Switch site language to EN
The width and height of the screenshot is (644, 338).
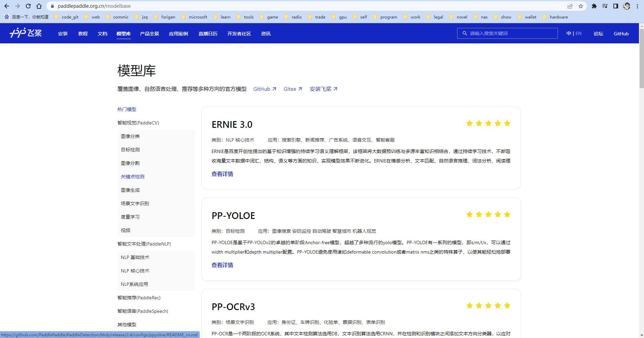click(578, 33)
